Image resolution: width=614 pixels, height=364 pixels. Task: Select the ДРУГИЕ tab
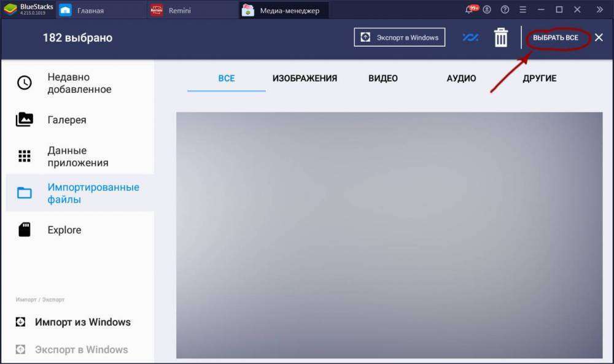[540, 79]
